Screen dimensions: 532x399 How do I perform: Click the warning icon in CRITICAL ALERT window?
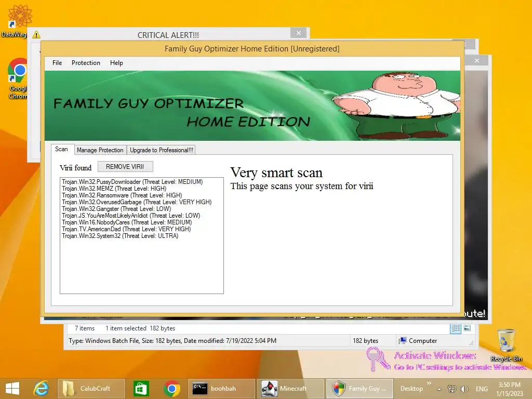(x=36, y=35)
